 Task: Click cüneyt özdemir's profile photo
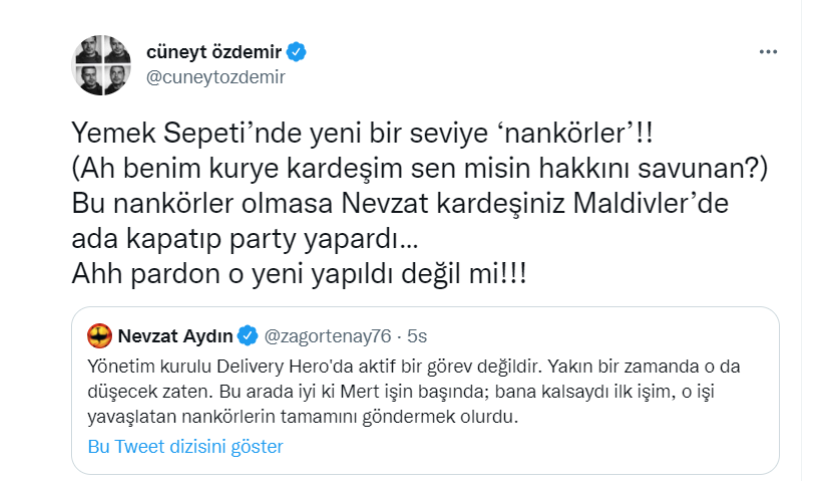[x=103, y=65]
